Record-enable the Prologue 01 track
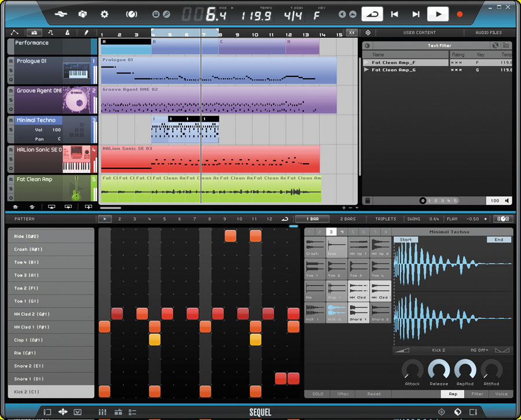The image size is (521, 420). click(11, 80)
